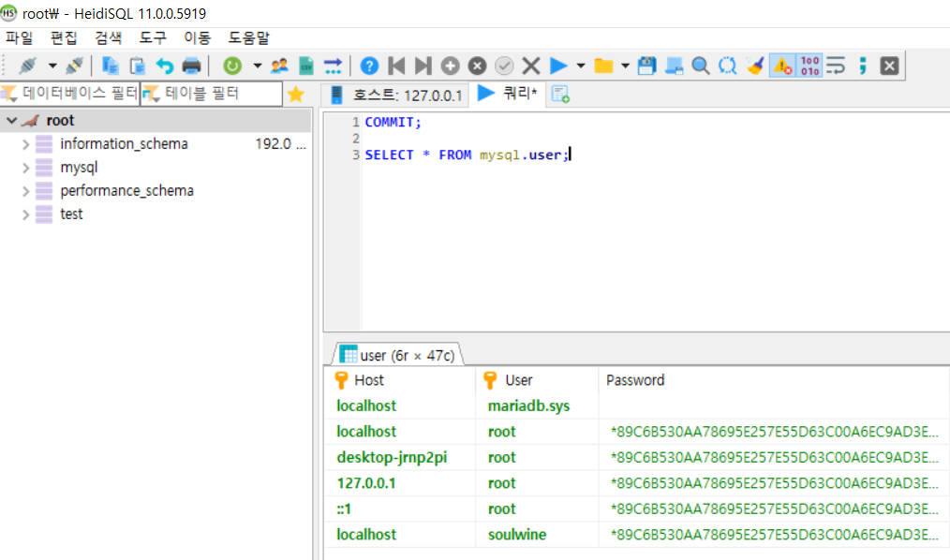
Task: Open the 도움말 menu
Action: coord(249,38)
